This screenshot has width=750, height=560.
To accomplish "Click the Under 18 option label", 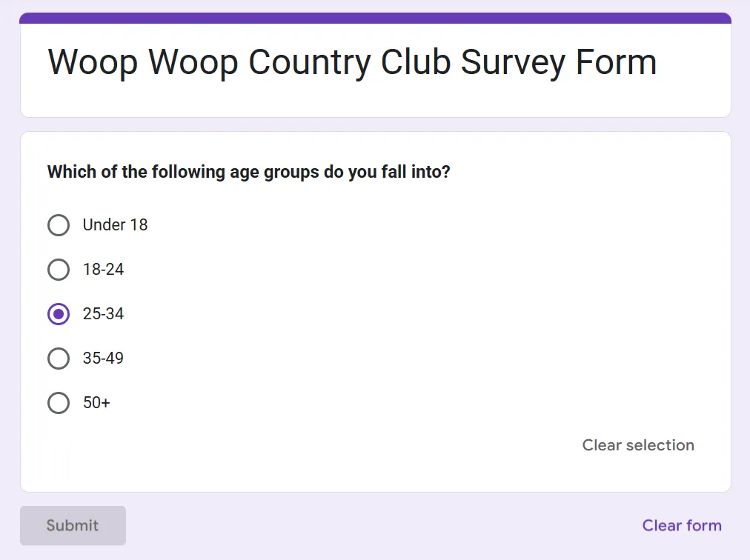I will point(115,225).
